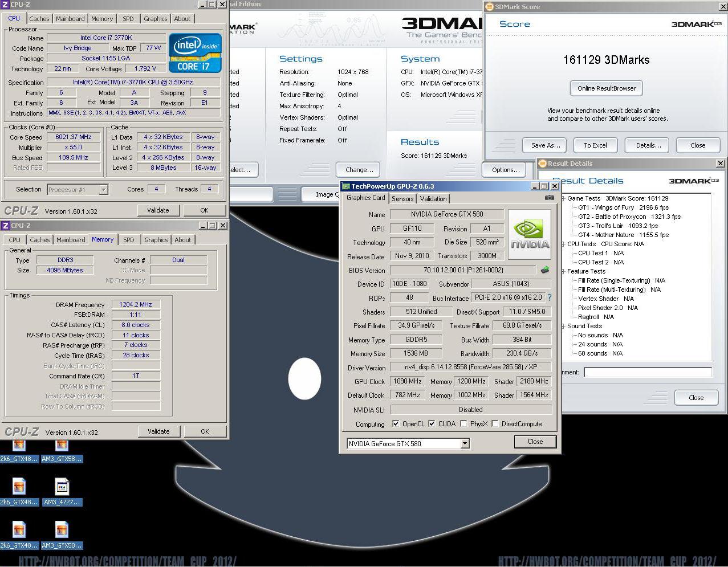Select GT2 - Battle of Proxycon result row

[629, 217]
